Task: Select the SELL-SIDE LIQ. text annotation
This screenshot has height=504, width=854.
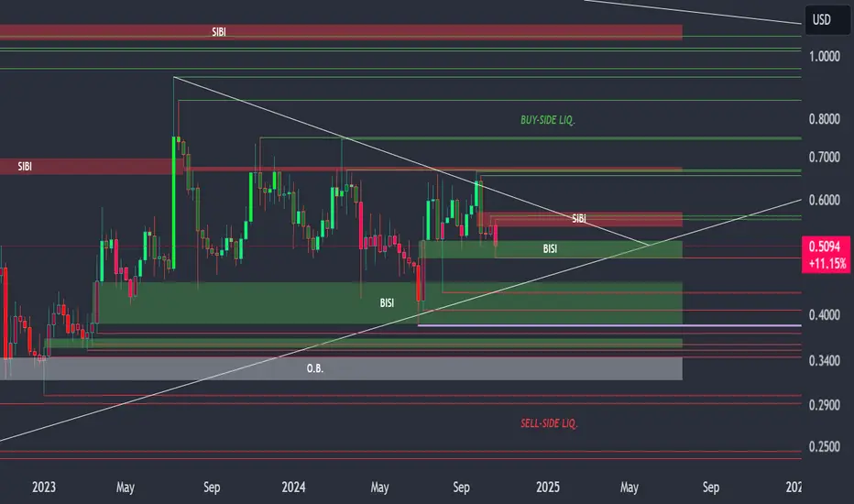Action: (x=549, y=423)
